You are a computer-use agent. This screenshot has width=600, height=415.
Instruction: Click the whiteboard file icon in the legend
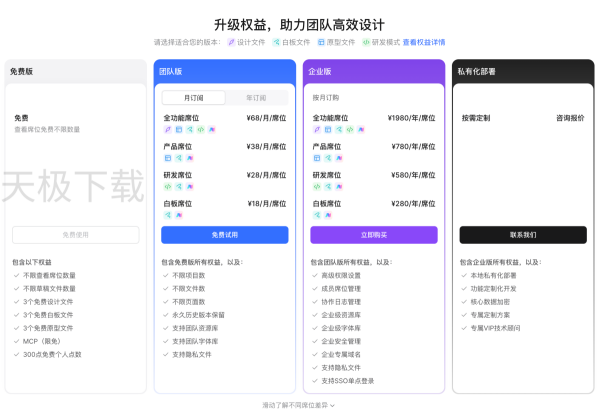click(x=277, y=43)
